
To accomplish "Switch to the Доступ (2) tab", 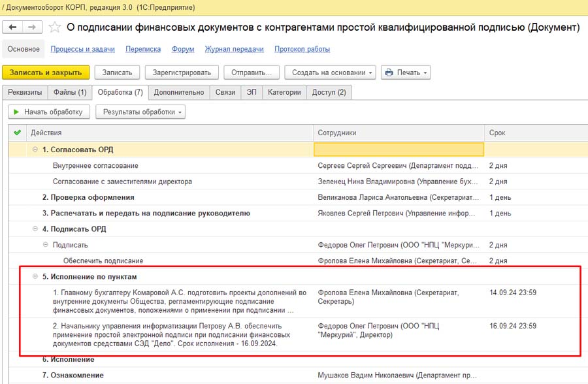I will tap(329, 92).
